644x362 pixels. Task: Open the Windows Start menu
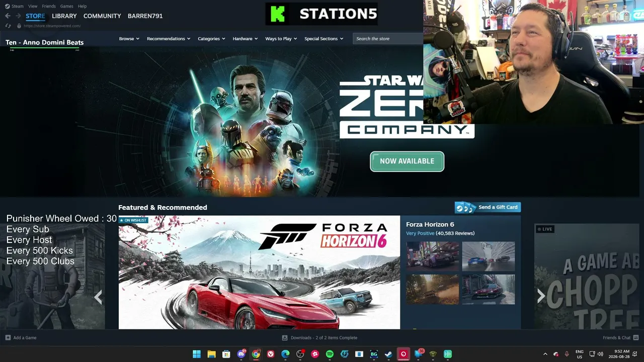coord(197,354)
